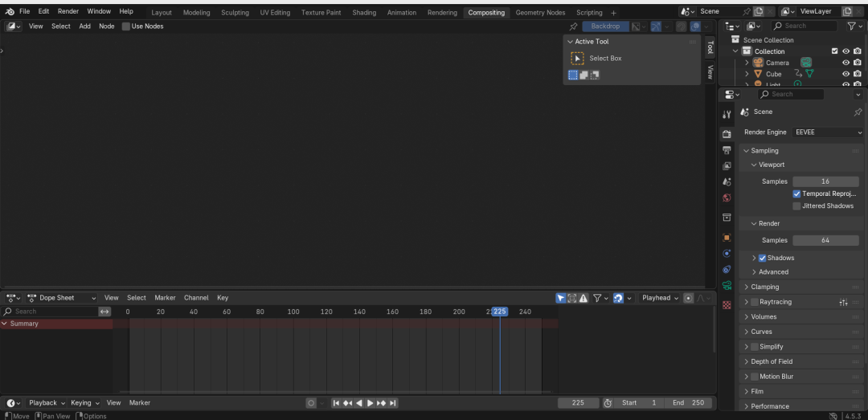Toggle the Backdrop button
868x420 pixels.
coord(606,26)
